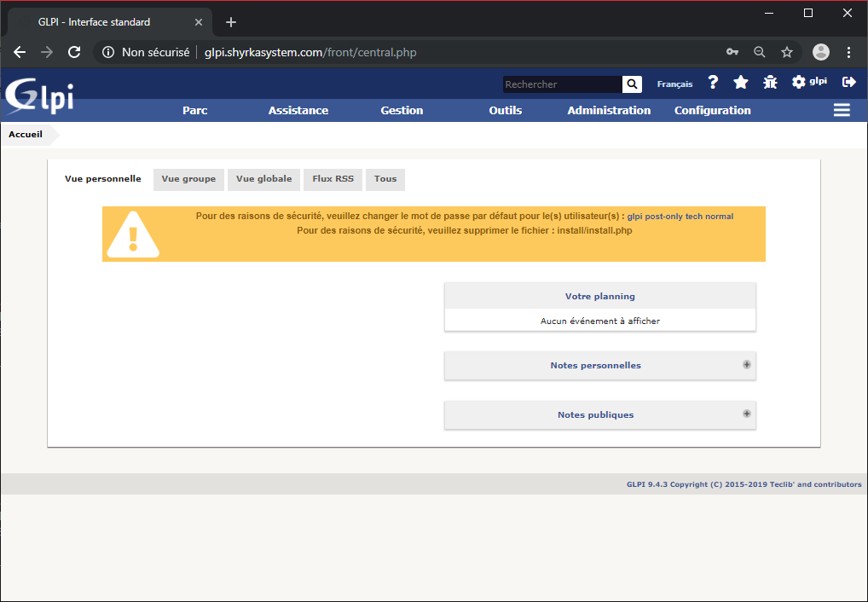The image size is (868, 602).
Task: Open the hamburger menu icon
Action: point(842,110)
